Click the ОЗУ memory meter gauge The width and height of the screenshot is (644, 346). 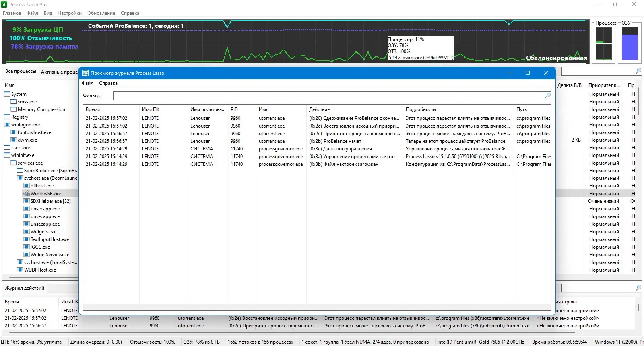pos(630,43)
